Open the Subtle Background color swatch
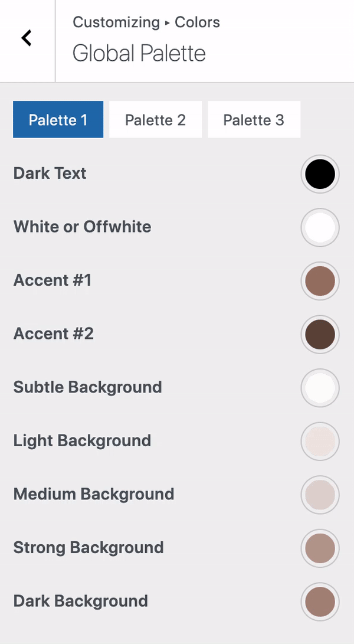 pos(320,387)
